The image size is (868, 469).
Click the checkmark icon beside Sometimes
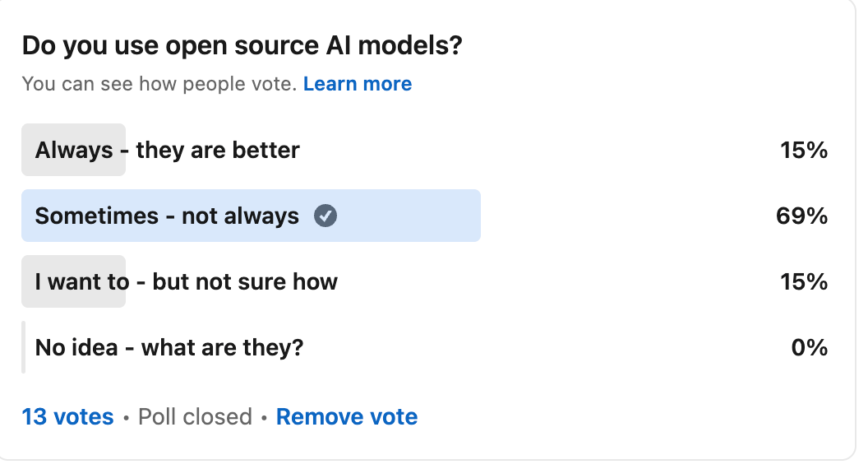point(325,216)
